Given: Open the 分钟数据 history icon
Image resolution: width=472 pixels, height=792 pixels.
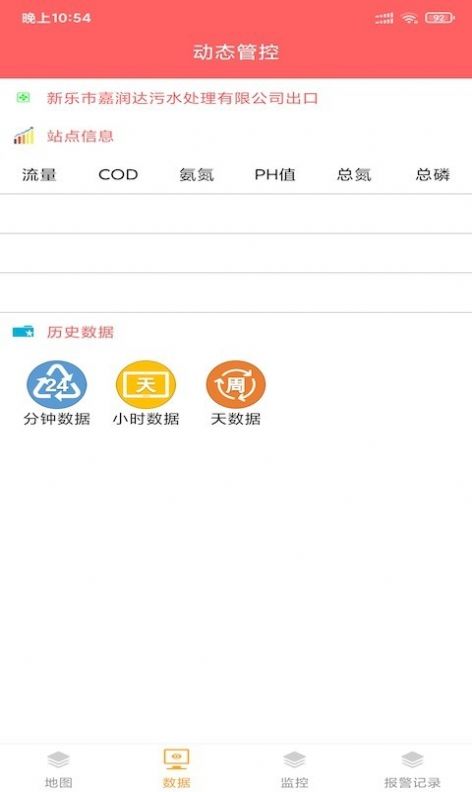Looking at the screenshot, I should coord(57,385).
